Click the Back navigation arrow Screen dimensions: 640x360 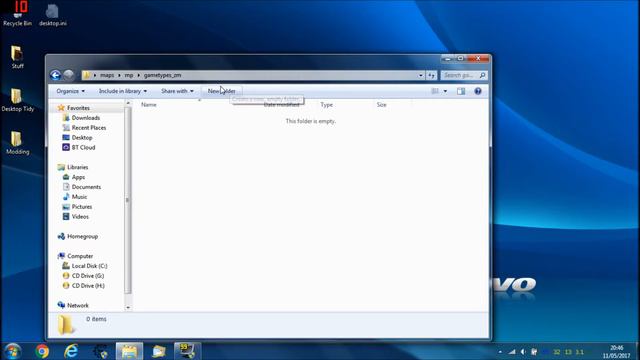click(56, 75)
